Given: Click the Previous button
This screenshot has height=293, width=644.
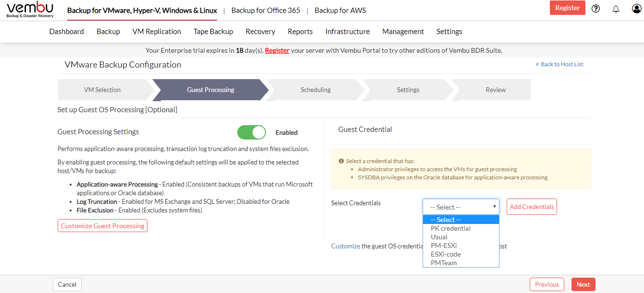Looking at the screenshot, I should pos(547,284).
